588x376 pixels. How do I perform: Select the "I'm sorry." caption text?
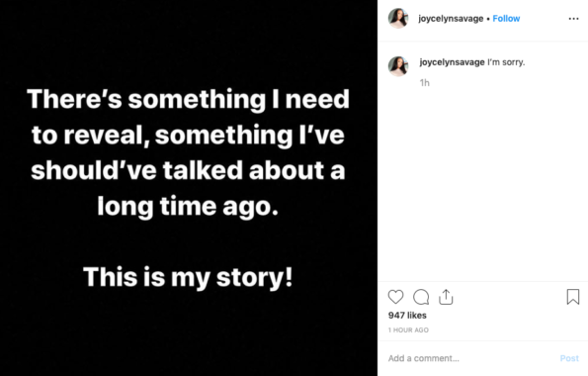[x=506, y=62]
